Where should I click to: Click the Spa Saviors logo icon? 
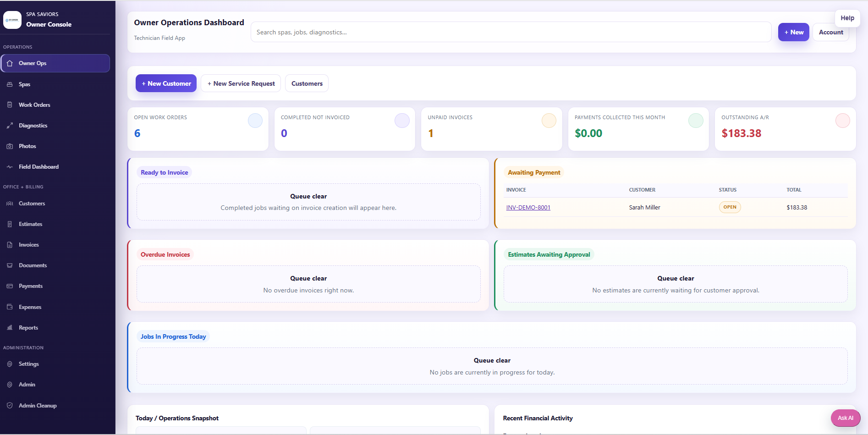coord(12,20)
